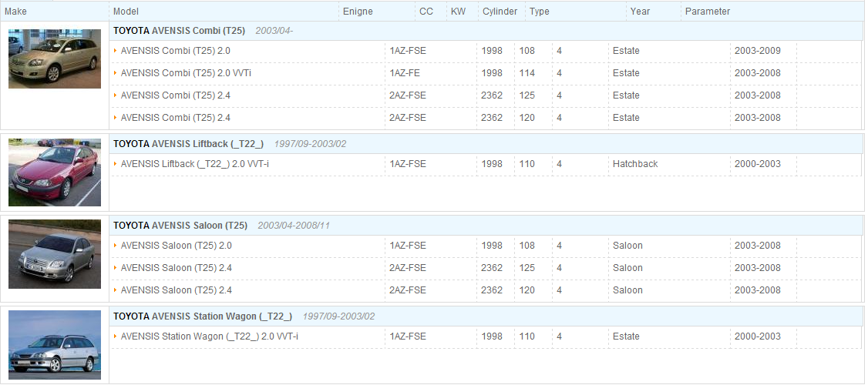This screenshot has width=868, height=385.
Task: Select year range 2000-2003 in Liftback row
Action: [757, 164]
